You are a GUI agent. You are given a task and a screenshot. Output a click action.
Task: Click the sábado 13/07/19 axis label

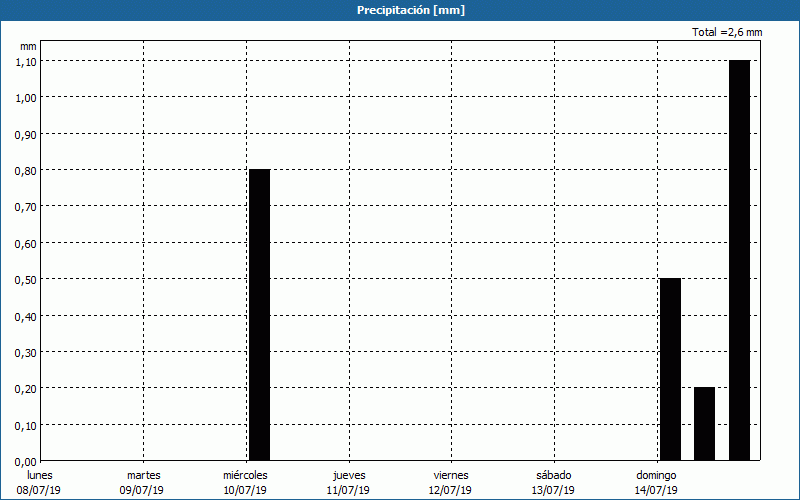(554, 483)
